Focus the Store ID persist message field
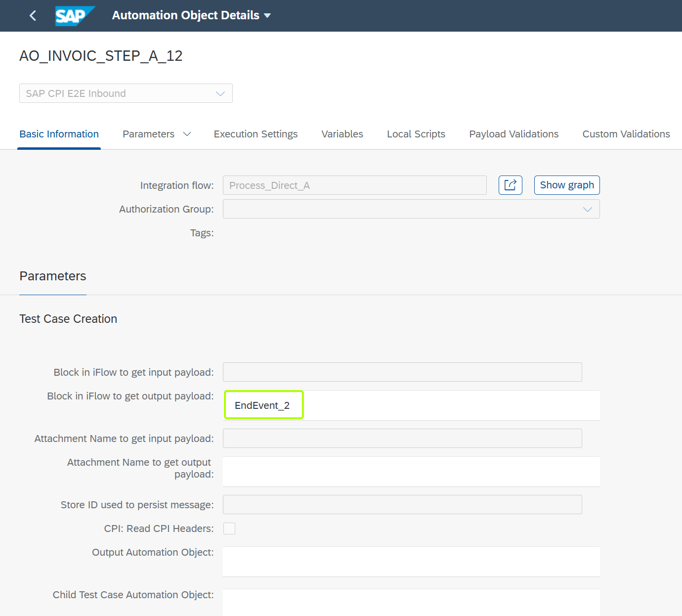 [x=402, y=505]
